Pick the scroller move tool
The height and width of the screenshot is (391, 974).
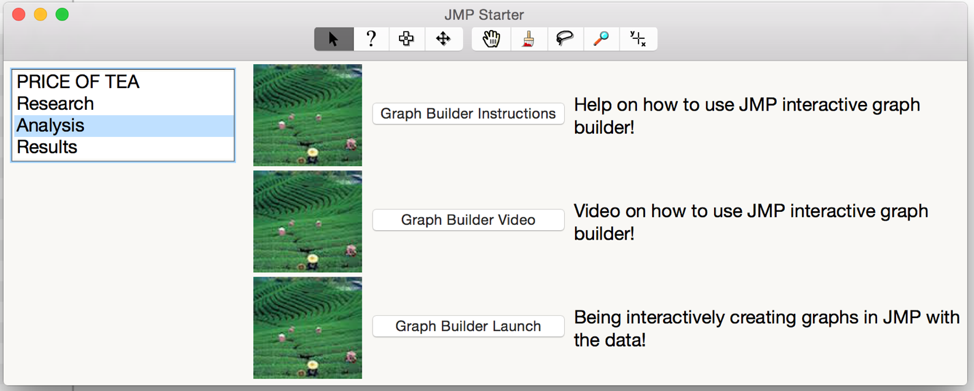point(444,39)
